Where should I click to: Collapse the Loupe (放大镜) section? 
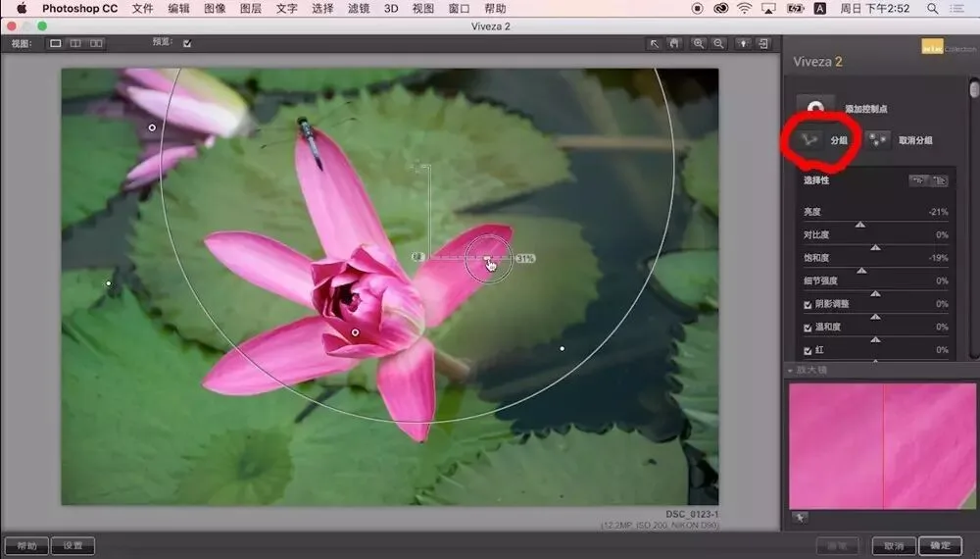click(x=790, y=370)
